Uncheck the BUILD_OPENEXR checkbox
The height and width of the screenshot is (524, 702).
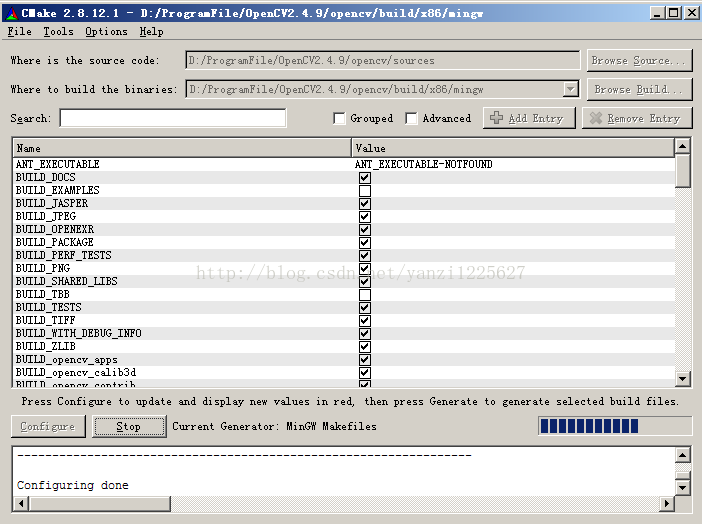click(x=365, y=230)
